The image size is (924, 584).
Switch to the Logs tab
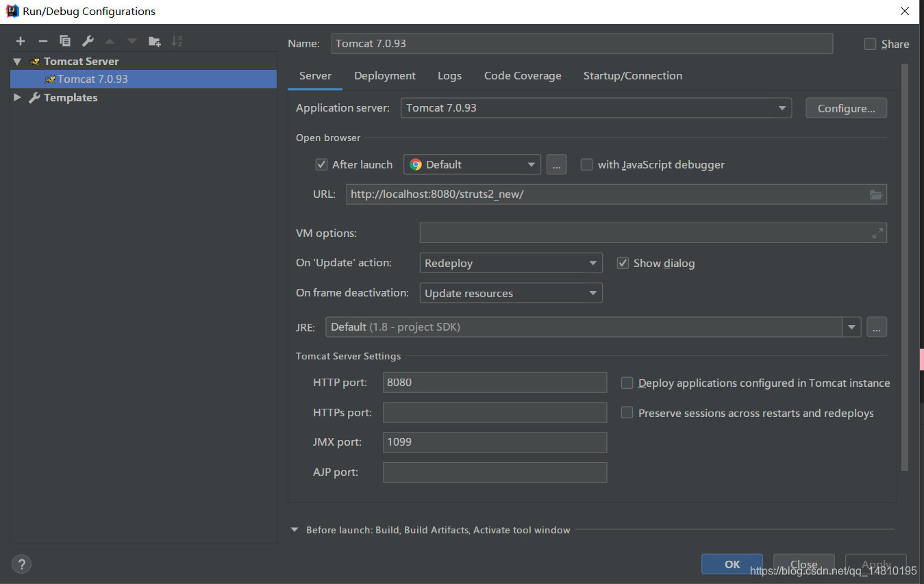point(449,76)
